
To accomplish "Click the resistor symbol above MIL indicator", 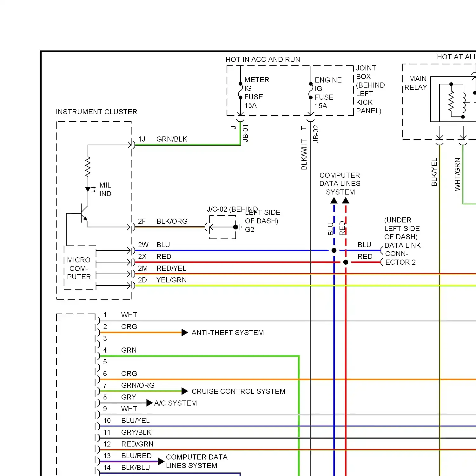I will tap(88, 167).
